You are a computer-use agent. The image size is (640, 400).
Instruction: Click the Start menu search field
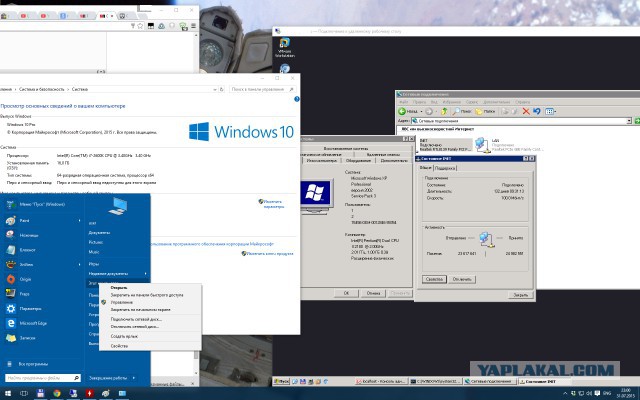(x=42, y=378)
